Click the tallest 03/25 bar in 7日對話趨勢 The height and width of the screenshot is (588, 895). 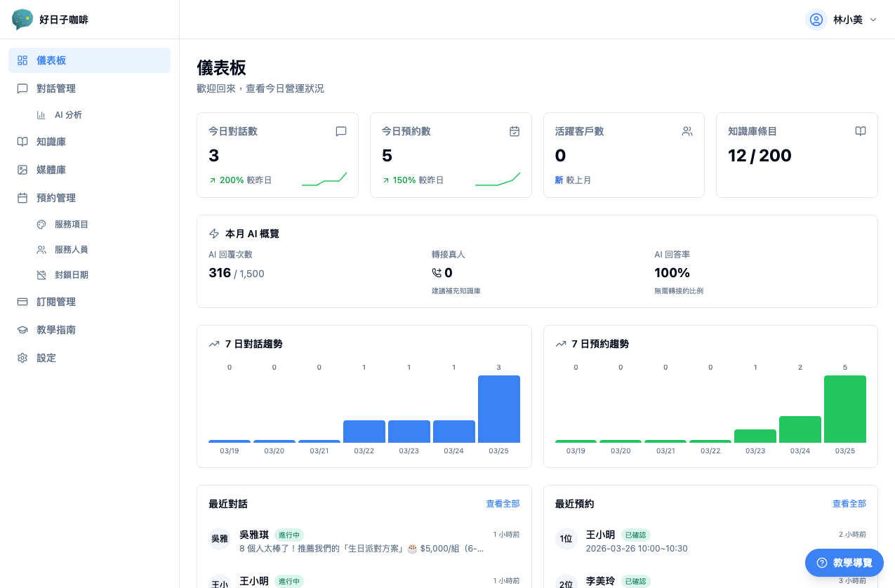(x=498, y=408)
